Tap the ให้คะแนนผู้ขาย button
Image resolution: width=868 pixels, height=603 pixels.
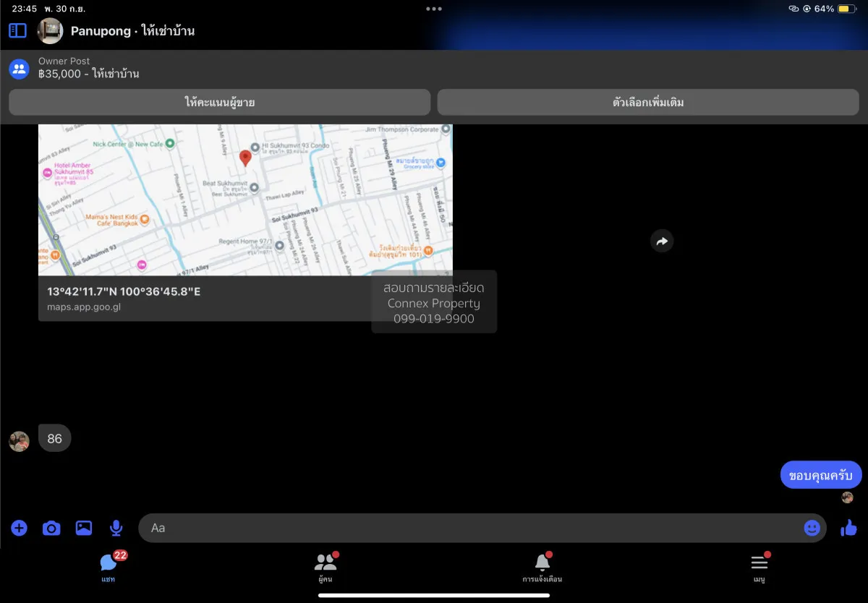point(220,102)
